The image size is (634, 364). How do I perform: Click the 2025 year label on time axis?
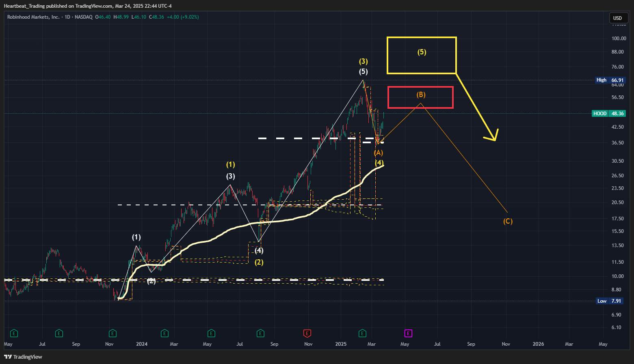tap(341, 344)
